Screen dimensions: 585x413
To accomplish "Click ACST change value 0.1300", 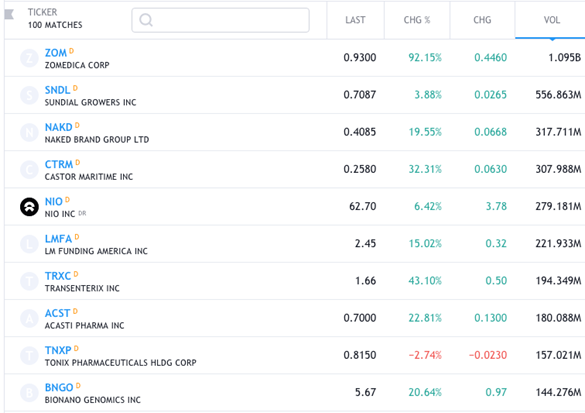I will pos(491,318).
